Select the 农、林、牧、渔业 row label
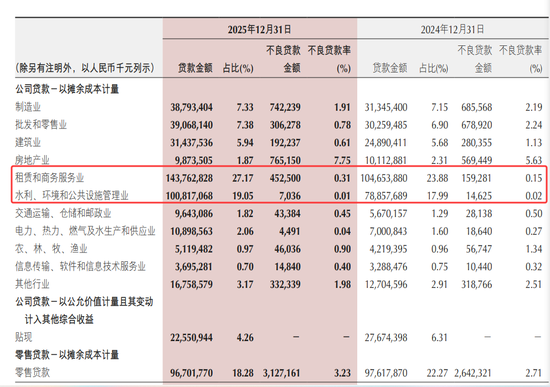The height and width of the screenshot is (387, 550). click(51, 249)
